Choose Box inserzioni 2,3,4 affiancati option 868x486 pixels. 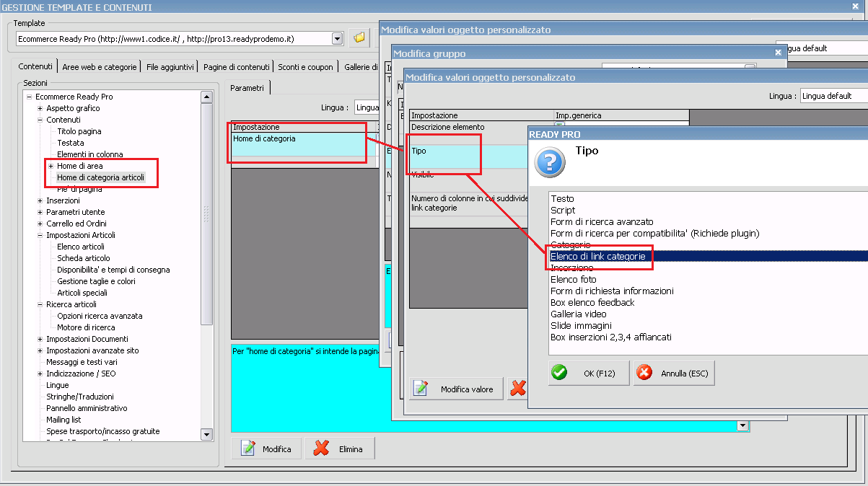pos(611,337)
